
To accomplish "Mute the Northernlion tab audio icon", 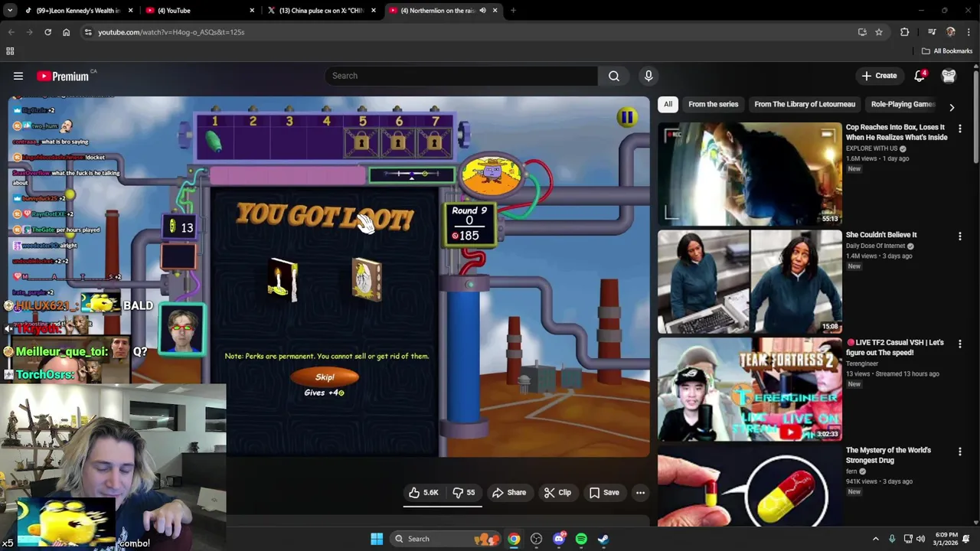I will point(482,11).
